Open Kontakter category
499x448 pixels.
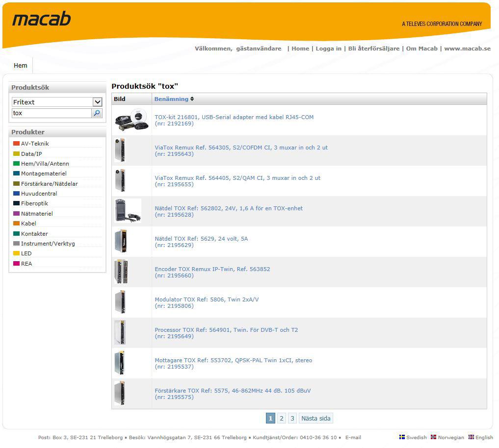click(34, 234)
